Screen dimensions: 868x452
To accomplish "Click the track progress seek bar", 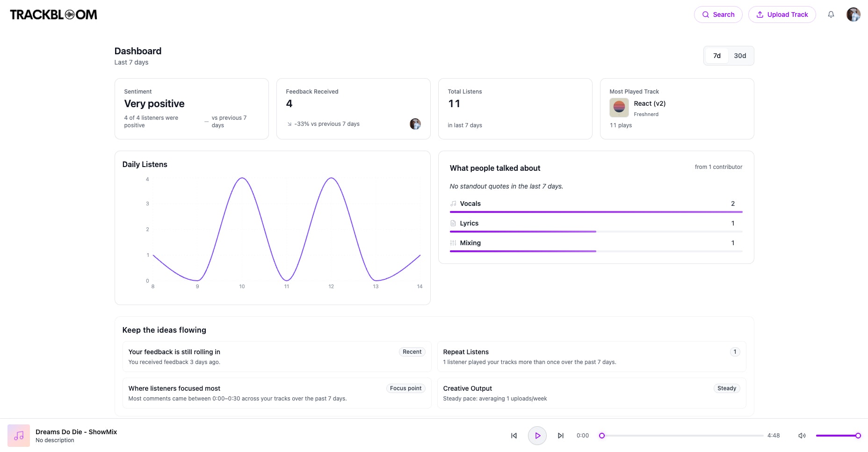I will [682, 436].
